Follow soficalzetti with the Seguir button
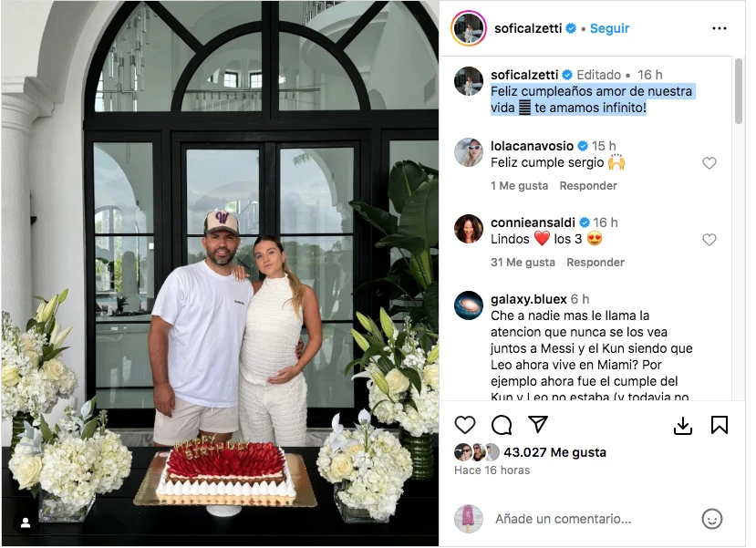 (609, 28)
